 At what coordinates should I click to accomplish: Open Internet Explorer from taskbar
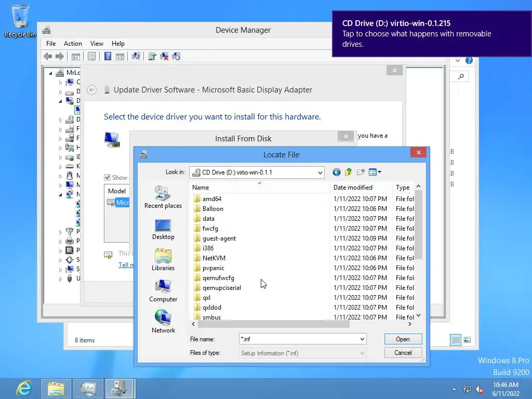(23, 388)
